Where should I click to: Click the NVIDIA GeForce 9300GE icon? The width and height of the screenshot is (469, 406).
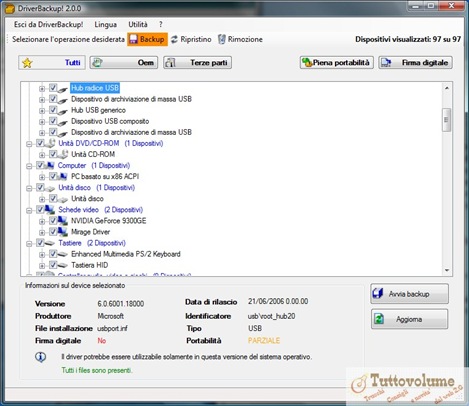click(x=63, y=221)
